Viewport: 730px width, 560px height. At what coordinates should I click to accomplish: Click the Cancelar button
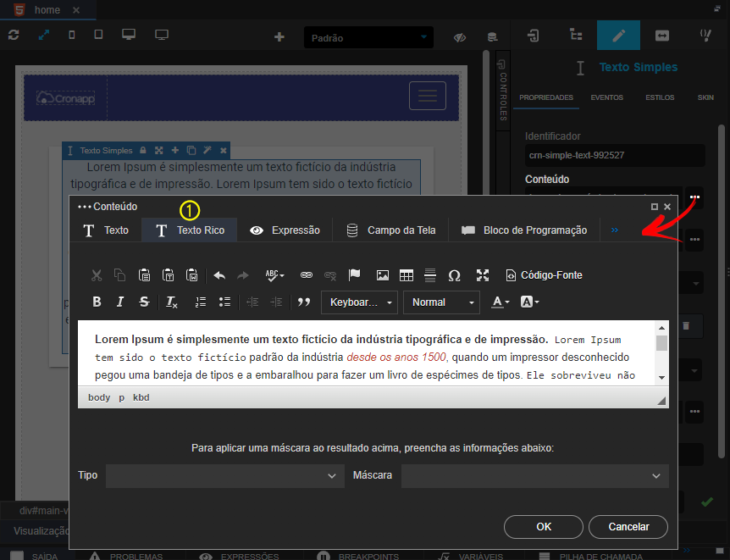coord(628,527)
